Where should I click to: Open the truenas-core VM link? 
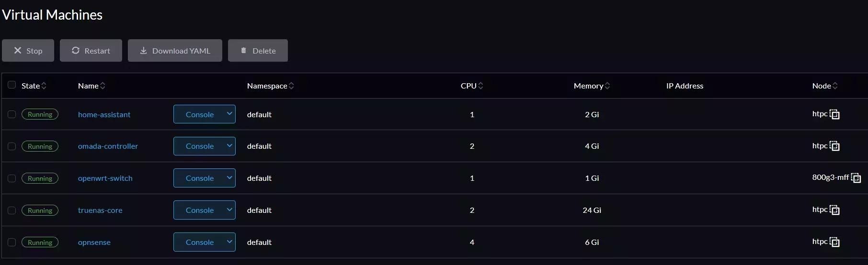100,210
